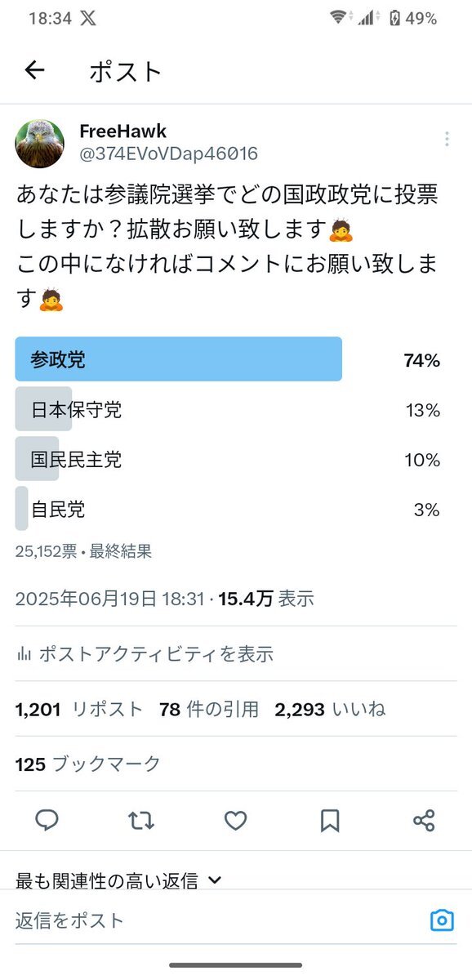
Task: Tap the repost arrows icon
Action: [x=141, y=821]
